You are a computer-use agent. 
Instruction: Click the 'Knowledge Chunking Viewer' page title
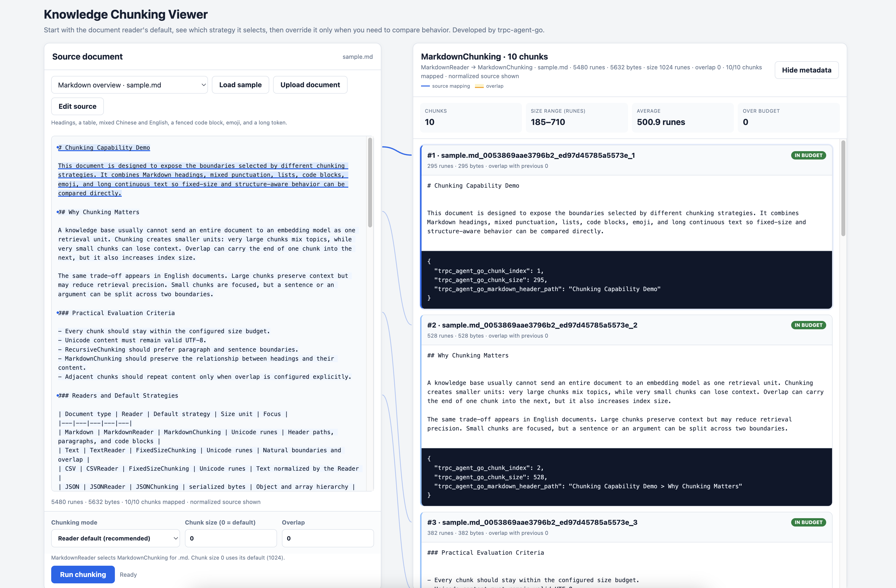[126, 14]
